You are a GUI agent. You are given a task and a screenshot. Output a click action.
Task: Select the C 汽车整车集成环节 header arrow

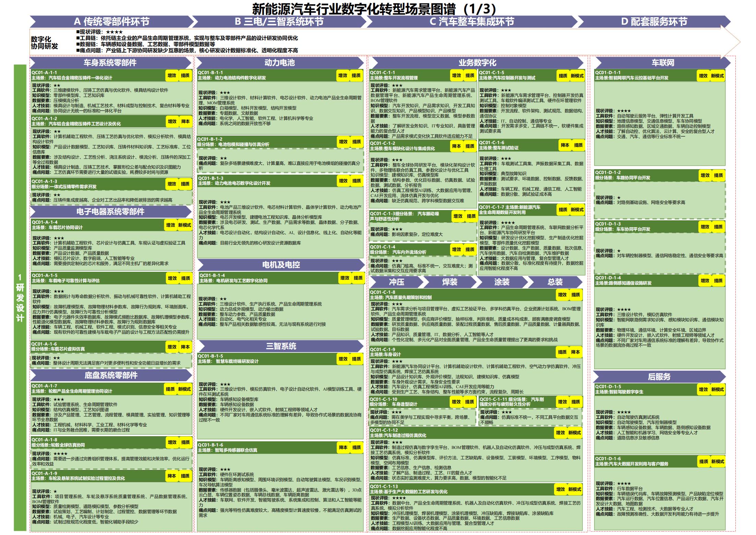[x=472, y=22]
